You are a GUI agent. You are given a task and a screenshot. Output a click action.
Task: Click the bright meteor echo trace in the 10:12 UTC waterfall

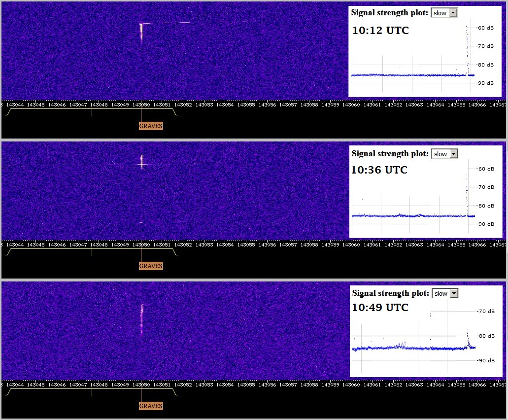tap(141, 32)
